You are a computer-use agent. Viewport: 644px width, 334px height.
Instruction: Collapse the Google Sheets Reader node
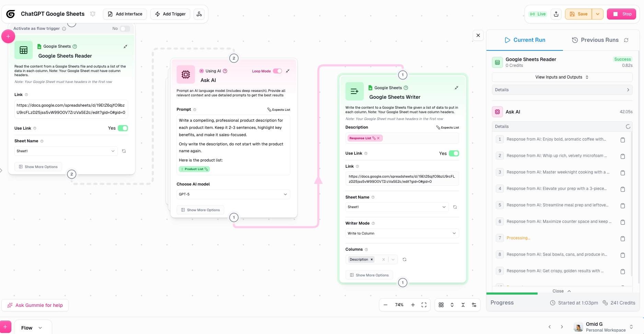click(x=125, y=46)
